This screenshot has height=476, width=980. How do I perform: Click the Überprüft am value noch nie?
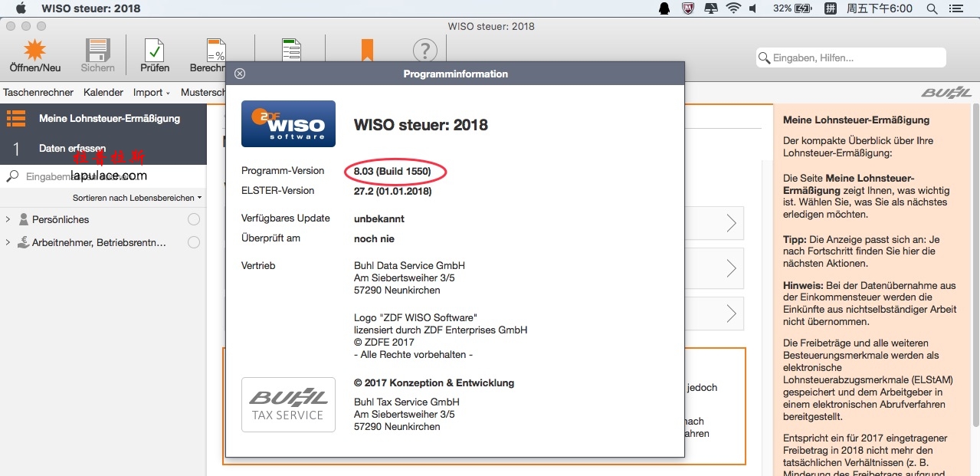point(374,238)
